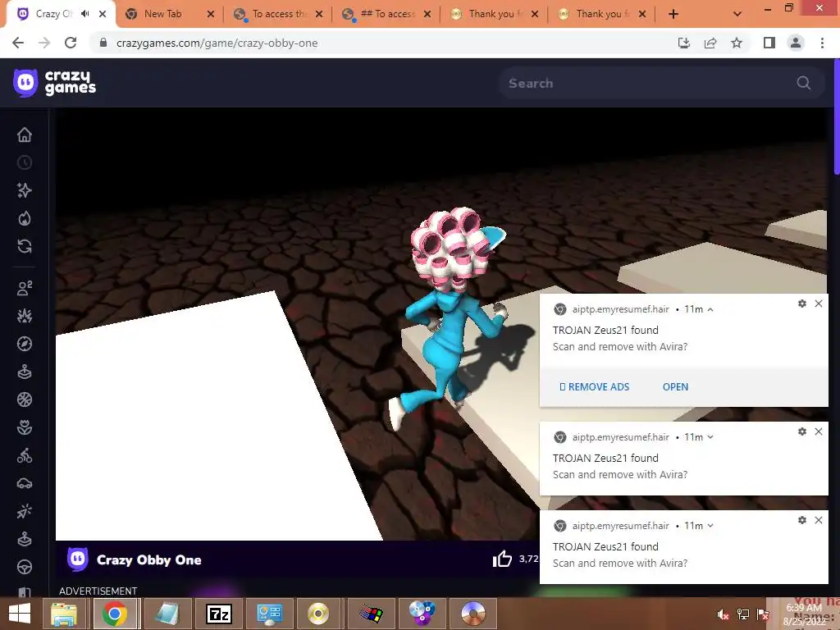Switch to first 'Thank you f' tab
840x630 pixels.
(495, 14)
